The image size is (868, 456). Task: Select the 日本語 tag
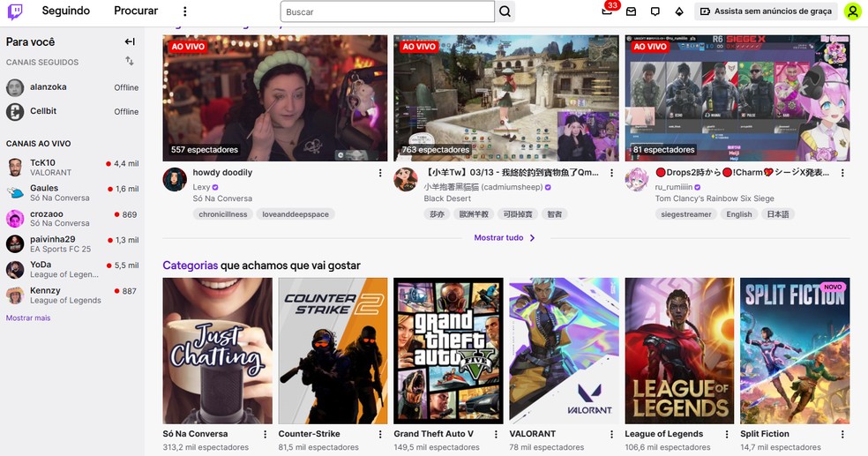click(x=778, y=214)
